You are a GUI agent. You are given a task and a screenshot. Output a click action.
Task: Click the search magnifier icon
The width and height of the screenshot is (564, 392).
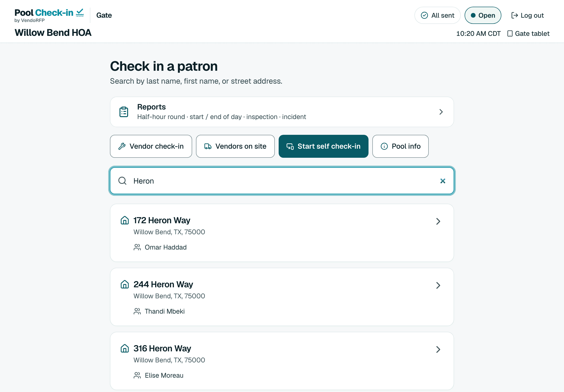coord(122,181)
